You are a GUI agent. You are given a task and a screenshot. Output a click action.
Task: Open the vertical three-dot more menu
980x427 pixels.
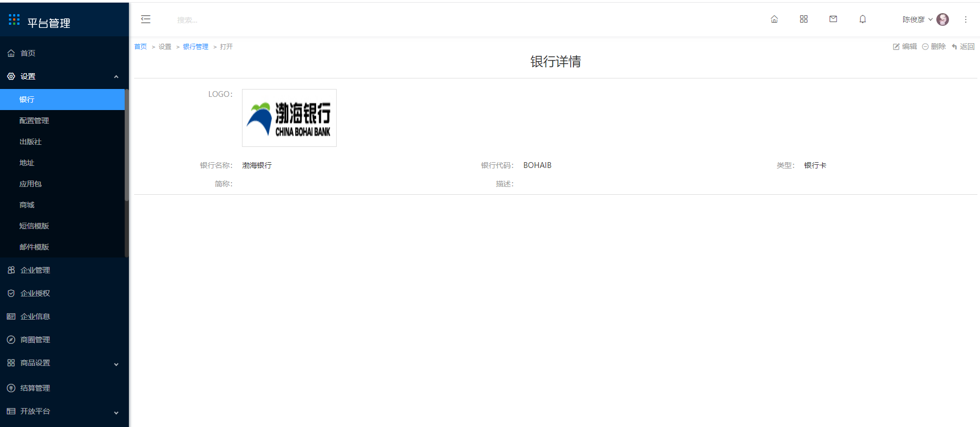pos(966,19)
